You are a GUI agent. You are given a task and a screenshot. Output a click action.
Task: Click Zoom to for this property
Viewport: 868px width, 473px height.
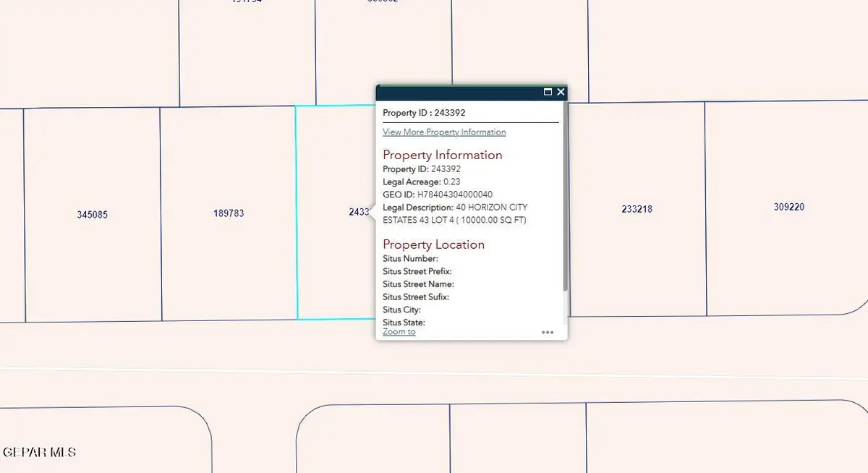(x=398, y=332)
